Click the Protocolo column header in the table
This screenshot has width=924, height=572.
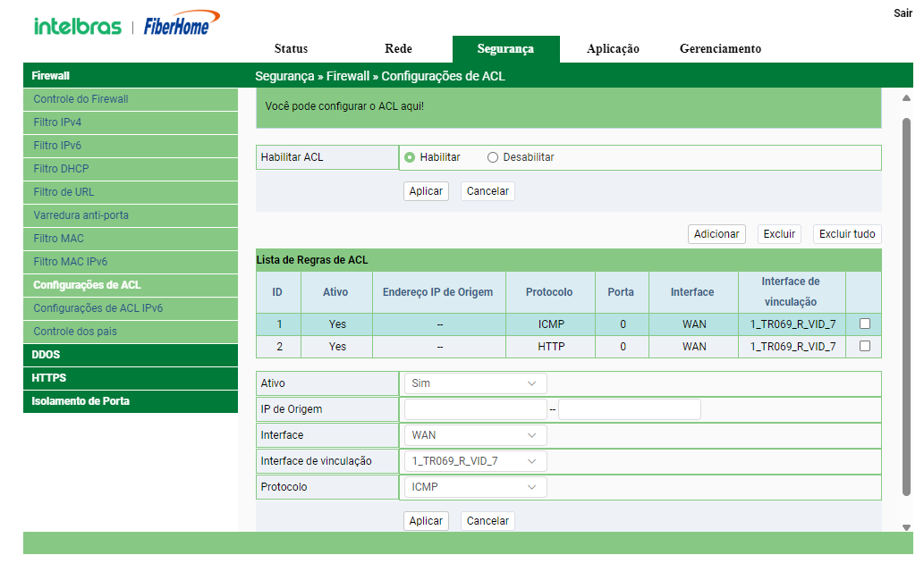tap(549, 292)
